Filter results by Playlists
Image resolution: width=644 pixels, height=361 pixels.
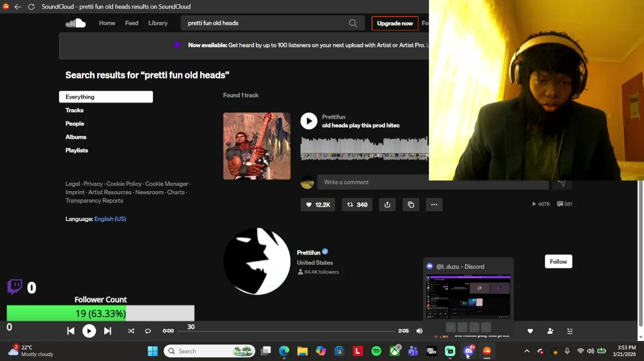pyautogui.click(x=77, y=150)
